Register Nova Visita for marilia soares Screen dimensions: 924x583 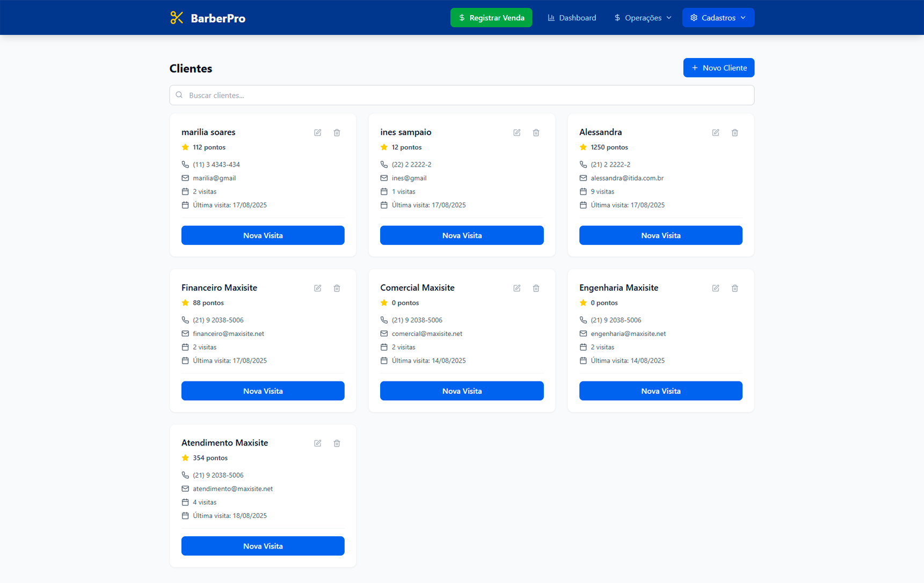263,235
